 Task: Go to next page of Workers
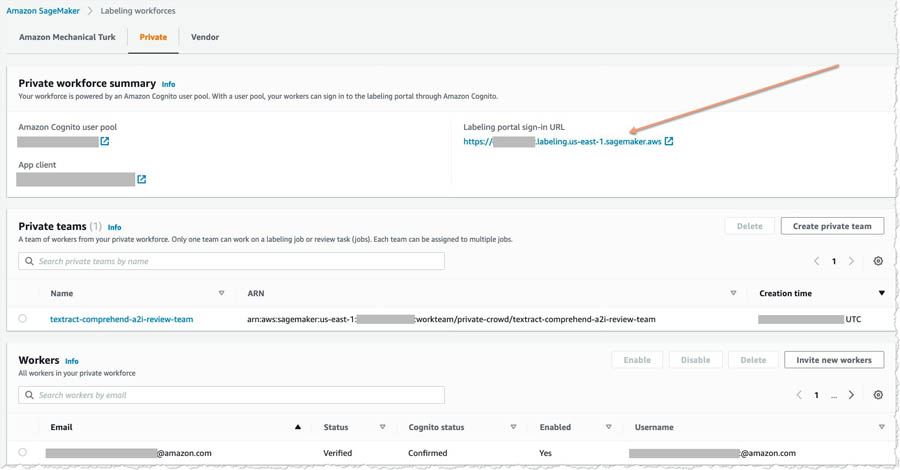851,395
